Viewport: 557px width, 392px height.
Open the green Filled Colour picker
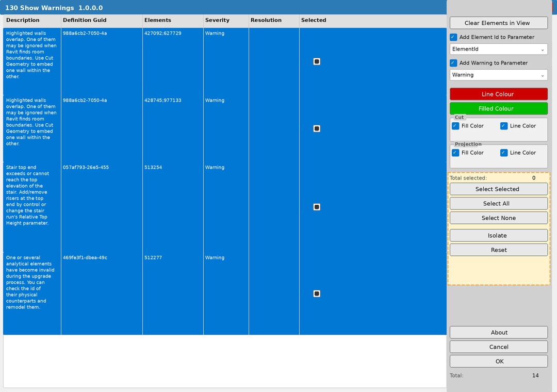[x=498, y=108]
